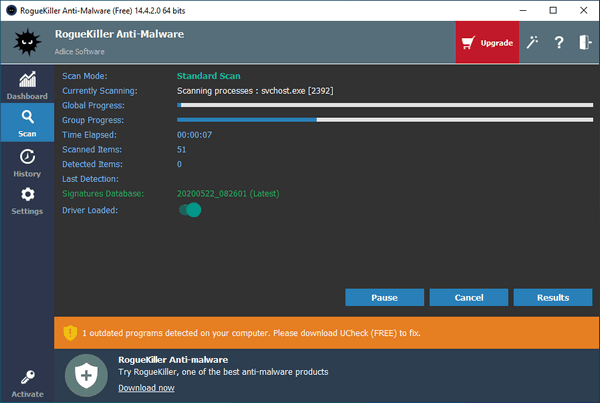Click the outdated programs UCheck banner
The width and height of the screenshot is (600, 403).
[x=326, y=333]
